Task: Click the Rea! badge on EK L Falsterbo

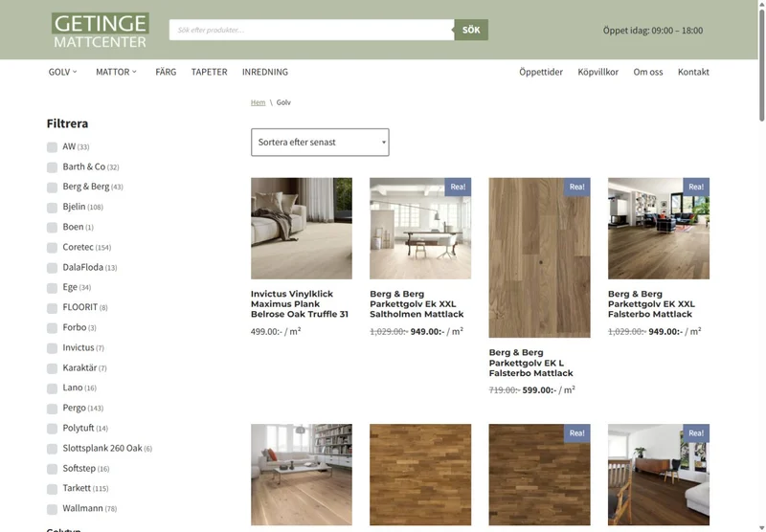Action: point(577,187)
